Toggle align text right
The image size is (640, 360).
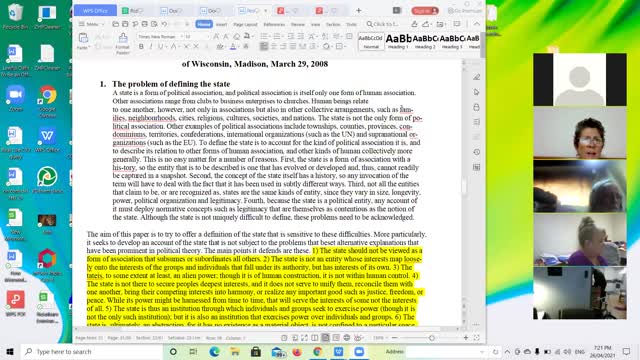[283, 47]
